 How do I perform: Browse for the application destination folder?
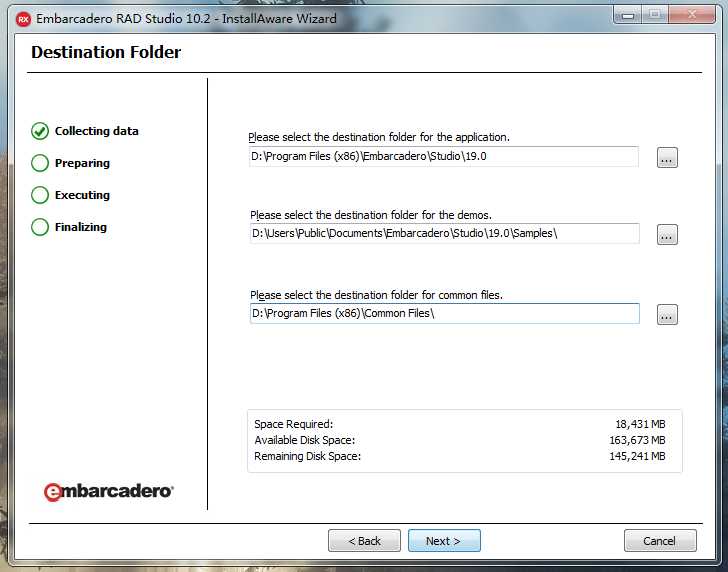[667, 157]
